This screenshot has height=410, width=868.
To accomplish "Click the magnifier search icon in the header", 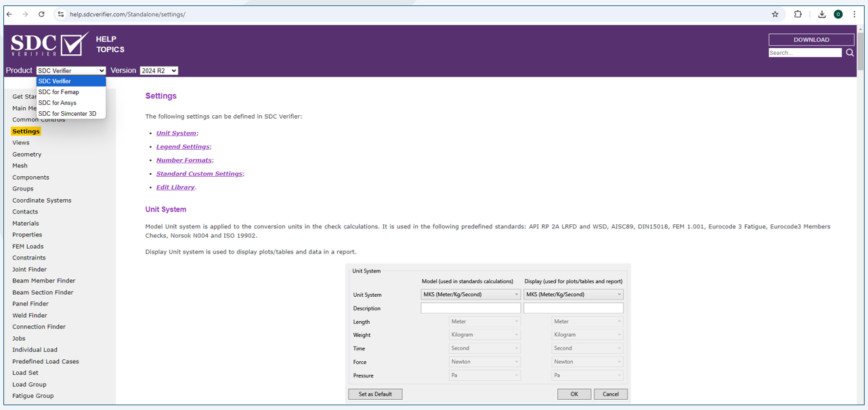I will [850, 53].
